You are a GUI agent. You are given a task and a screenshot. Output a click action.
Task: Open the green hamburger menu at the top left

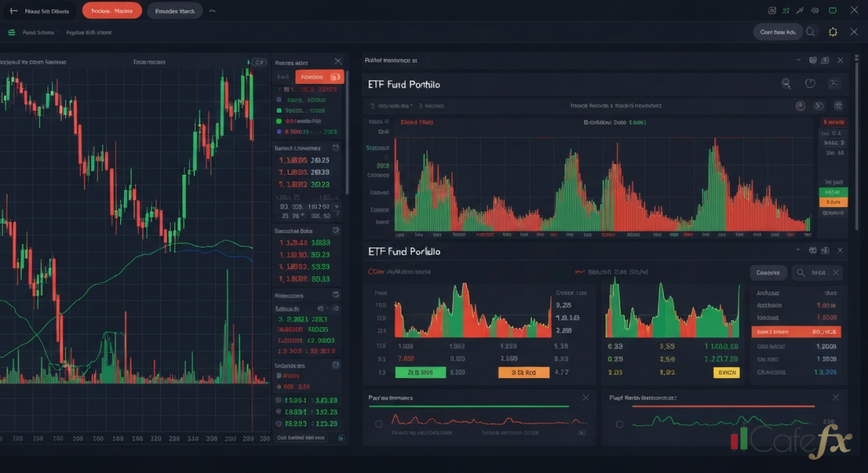click(x=11, y=32)
